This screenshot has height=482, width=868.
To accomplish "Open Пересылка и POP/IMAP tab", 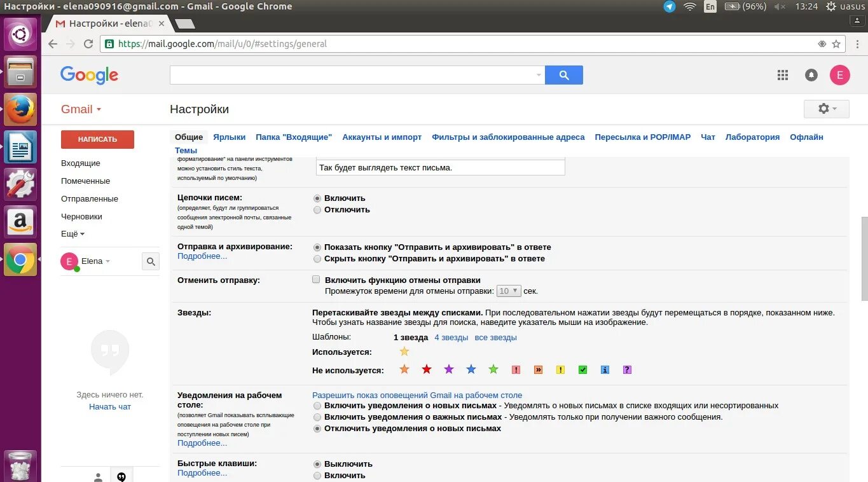I will click(x=642, y=137).
